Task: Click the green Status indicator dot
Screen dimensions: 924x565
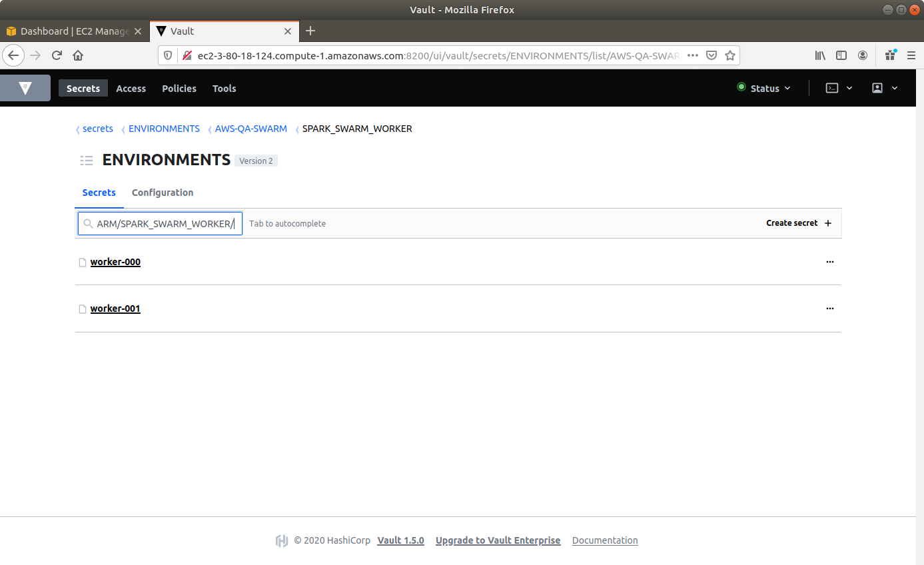Action: point(741,87)
